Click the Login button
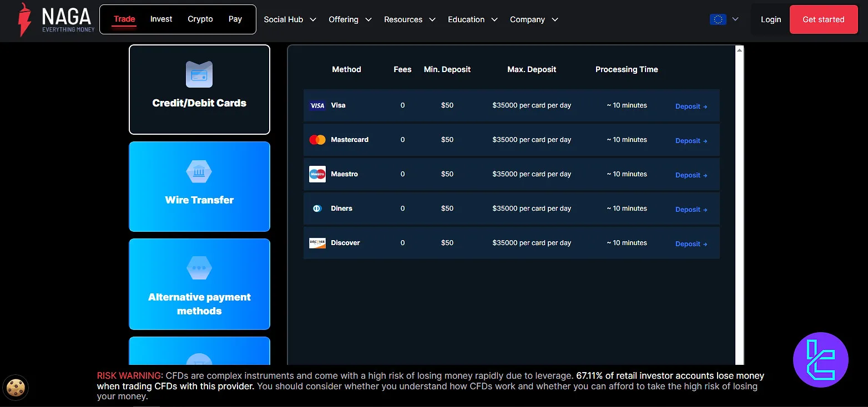 pos(770,19)
